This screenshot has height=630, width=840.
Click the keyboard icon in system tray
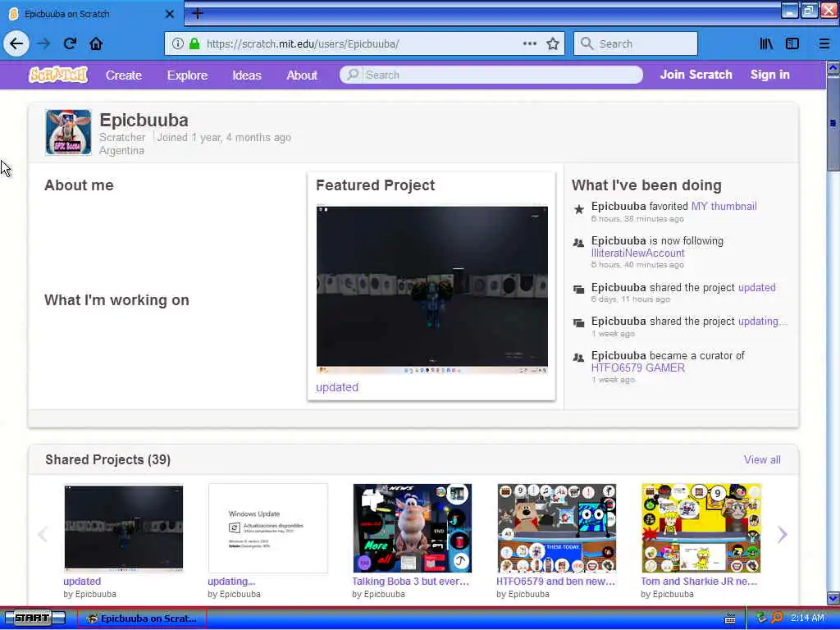point(729,619)
